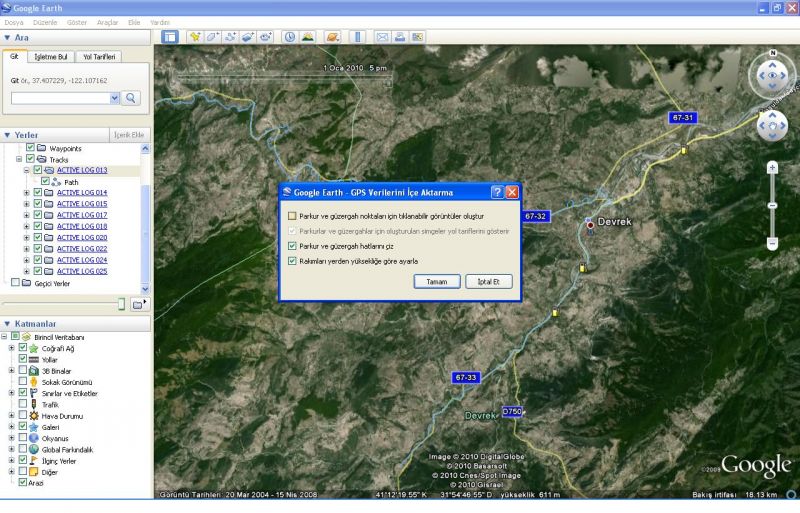The image size is (800, 513).
Task: Click the search magnifier button
Action: tap(131, 98)
